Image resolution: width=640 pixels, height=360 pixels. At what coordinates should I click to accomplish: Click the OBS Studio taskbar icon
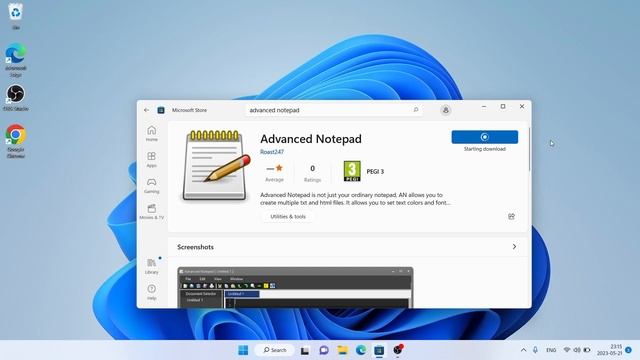[x=398, y=350]
